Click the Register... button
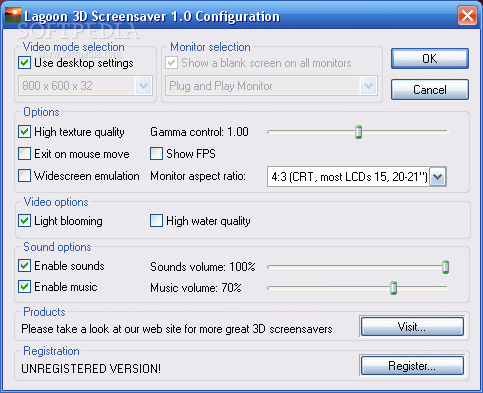Image resolution: width=483 pixels, height=393 pixels. point(412,366)
